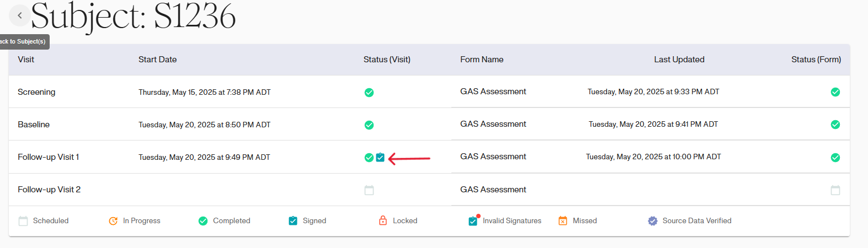Open the Screening visit row
Image resolution: width=868 pixels, height=248 pixels.
point(36,92)
